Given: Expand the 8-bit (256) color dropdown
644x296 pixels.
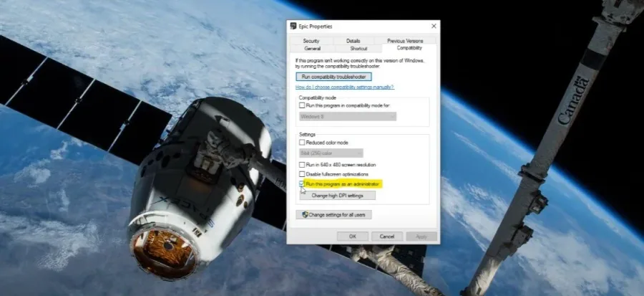Looking at the screenshot, I should (331, 153).
